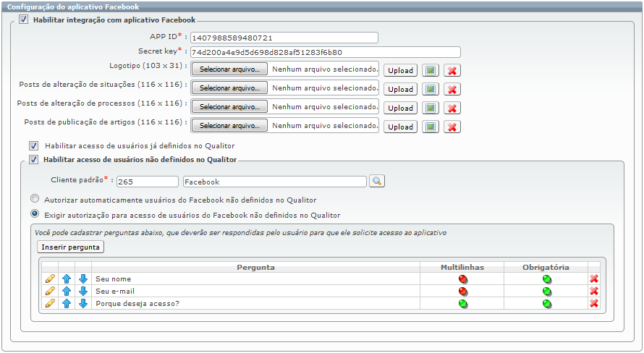Uncheck 'Habilitar integração com aplicativo Facebook'

click(x=24, y=20)
